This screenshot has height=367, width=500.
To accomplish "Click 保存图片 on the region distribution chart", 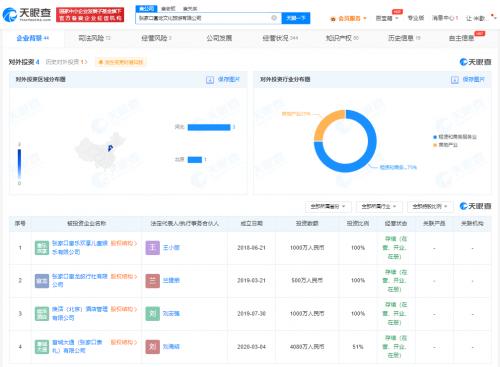I will click(229, 79).
